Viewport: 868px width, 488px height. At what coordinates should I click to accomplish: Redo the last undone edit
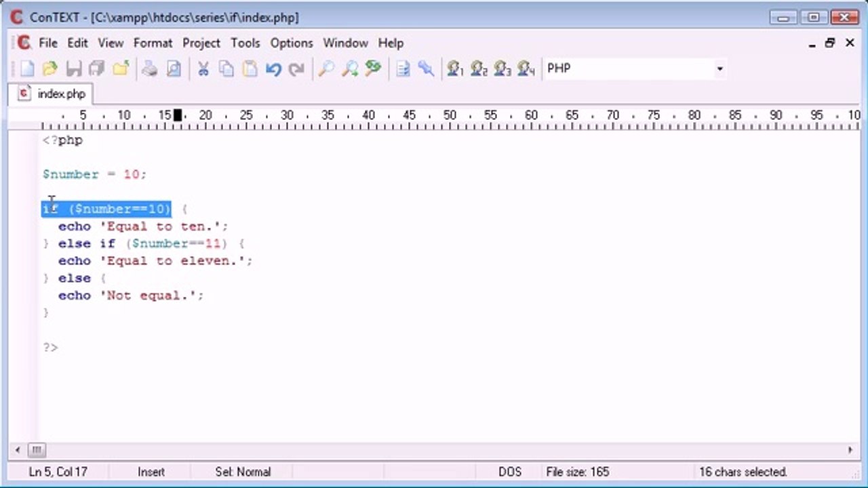(296, 68)
